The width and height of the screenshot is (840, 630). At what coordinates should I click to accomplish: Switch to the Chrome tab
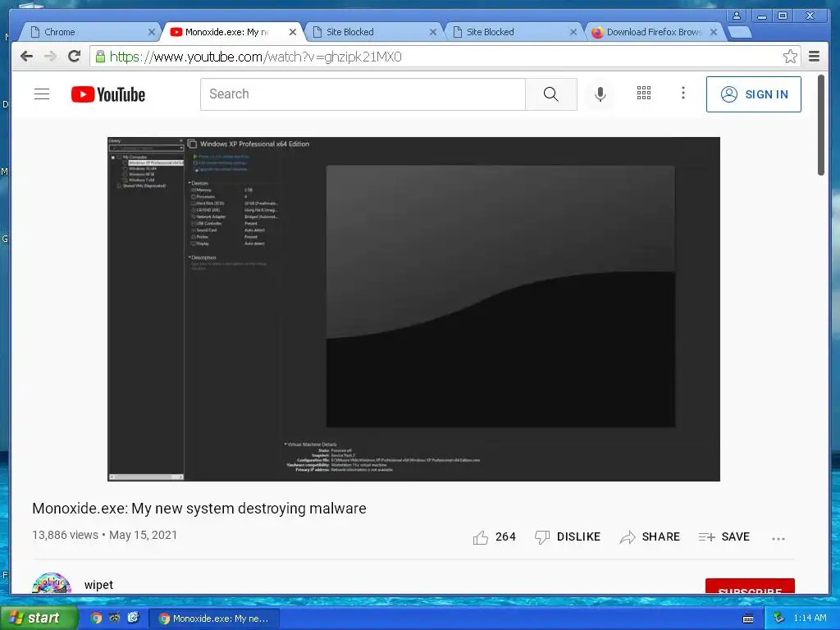pos(89,32)
